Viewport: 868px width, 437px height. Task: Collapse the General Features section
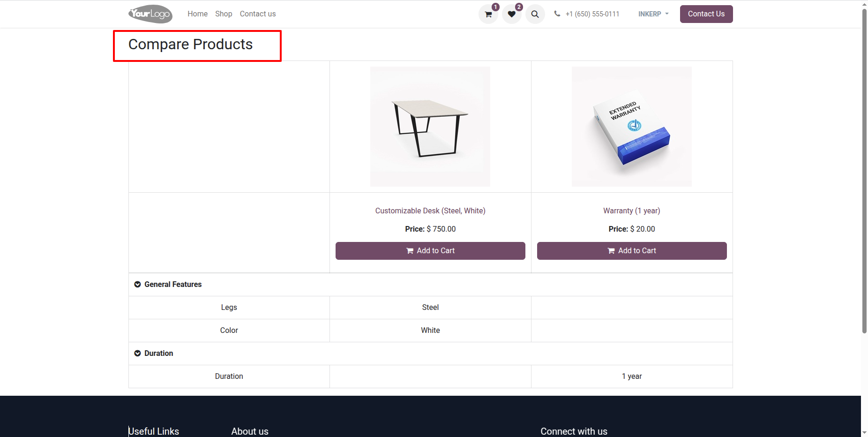tap(137, 285)
